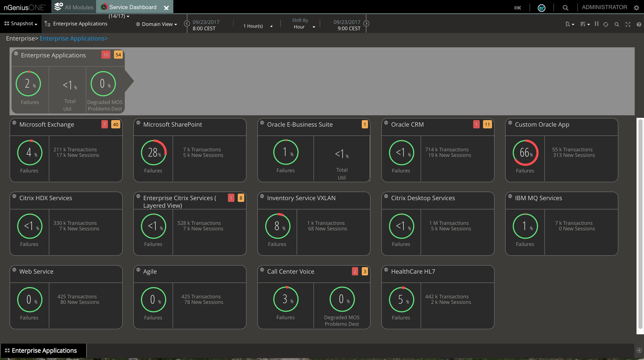Click the close-all-tabs icon in top bar
Screen dimensions: 644x360
517,8
